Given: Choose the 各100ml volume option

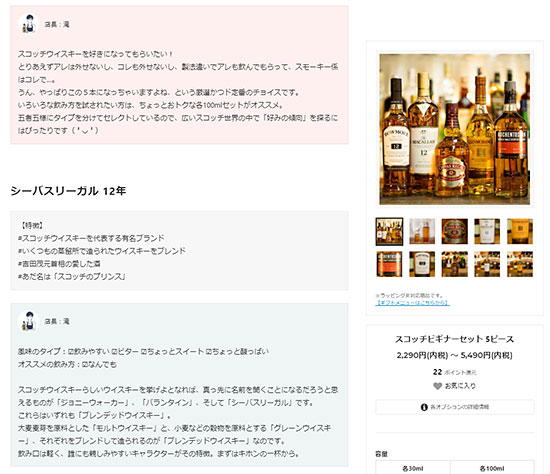Looking at the screenshot, I should [x=492, y=468].
